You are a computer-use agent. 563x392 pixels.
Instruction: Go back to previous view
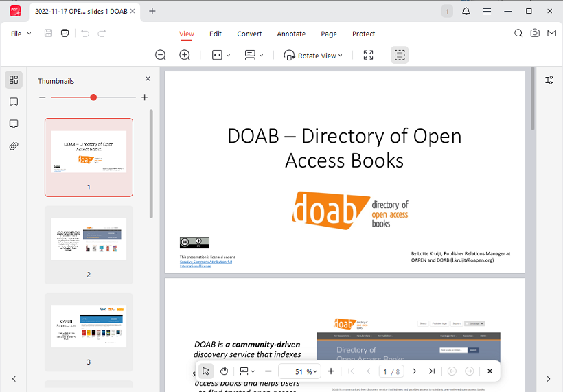pos(452,371)
